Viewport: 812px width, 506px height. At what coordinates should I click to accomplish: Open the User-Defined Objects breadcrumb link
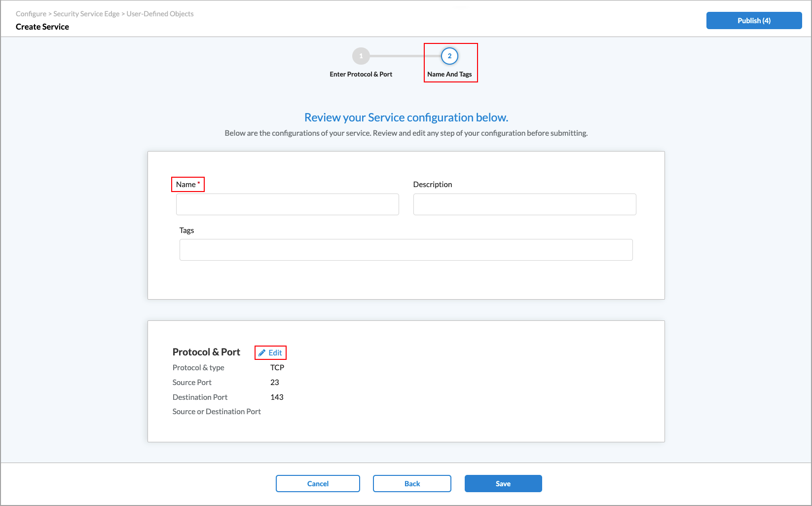tap(160, 13)
